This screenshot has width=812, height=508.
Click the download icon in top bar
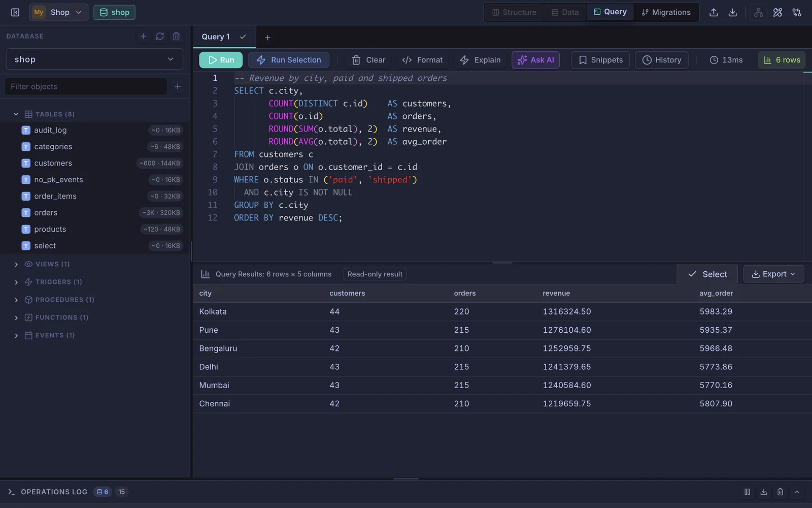click(732, 12)
